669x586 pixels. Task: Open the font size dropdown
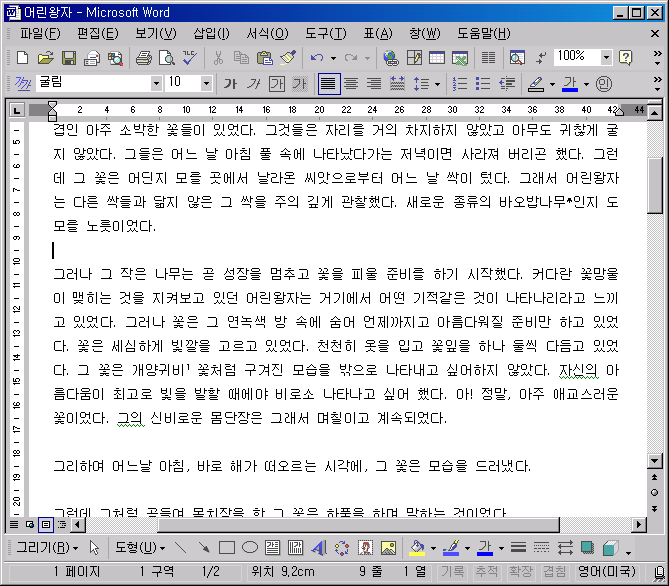pyautogui.click(x=206, y=83)
